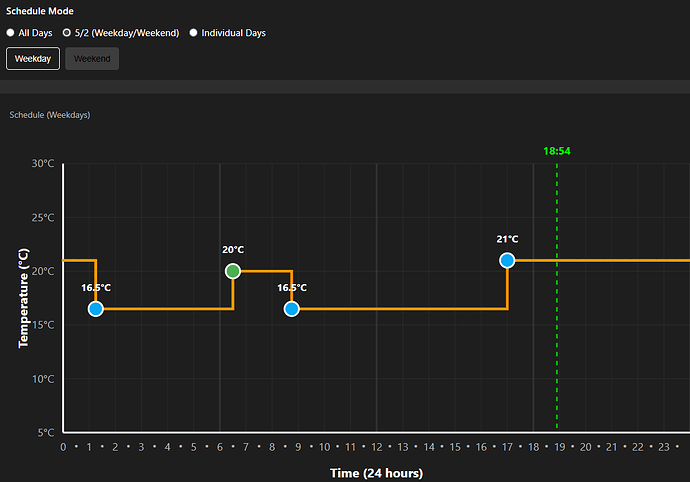The height and width of the screenshot is (482, 690).
Task: Switch to the Weekend schedule
Action: coord(92,59)
